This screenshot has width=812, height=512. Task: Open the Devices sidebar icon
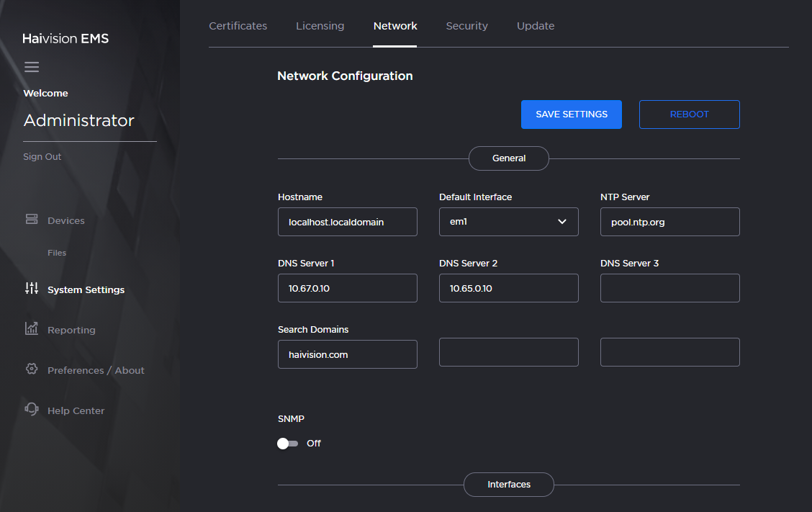tap(32, 220)
